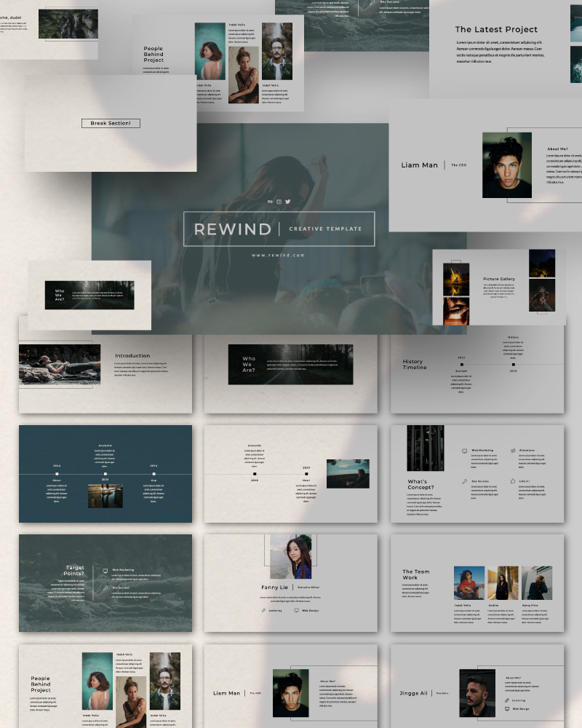Select the Key Success key icon
This screenshot has width=582, height=728.
(463, 480)
